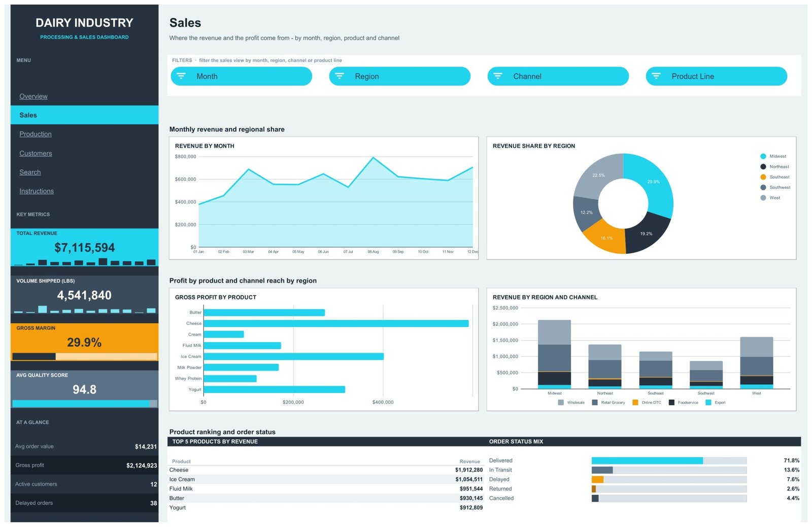Image resolution: width=812 pixels, height=527 pixels.
Task: Click the Gross profit value $2,124,923
Action: click(142, 466)
